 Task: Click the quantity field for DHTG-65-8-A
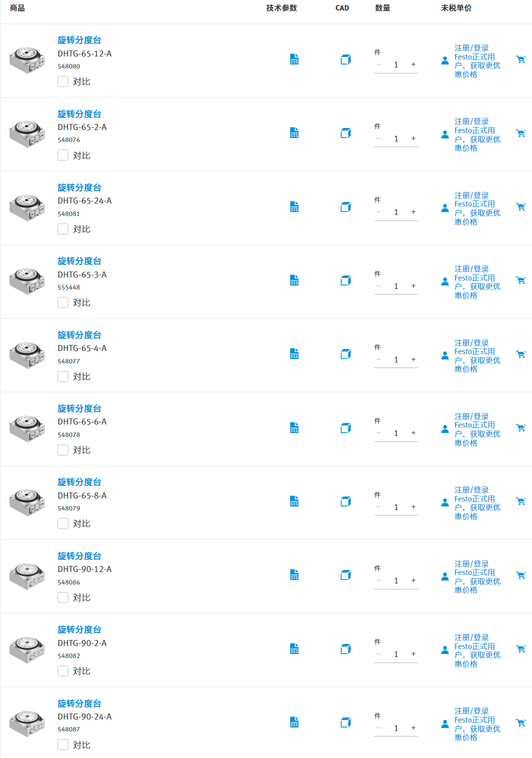[x=396, y=507]
